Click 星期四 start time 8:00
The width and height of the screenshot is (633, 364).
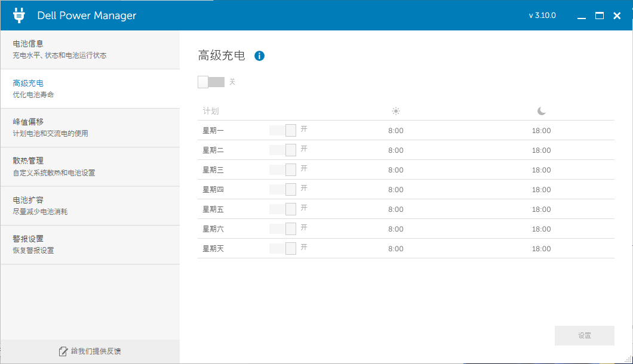(395, 190)
